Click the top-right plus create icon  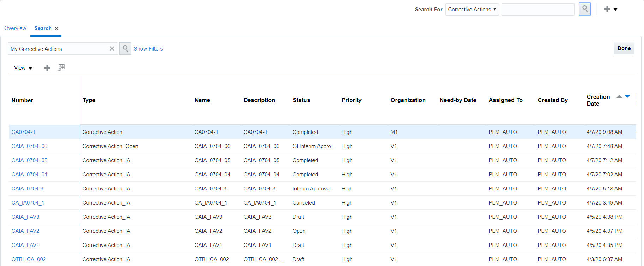(607, 9)
